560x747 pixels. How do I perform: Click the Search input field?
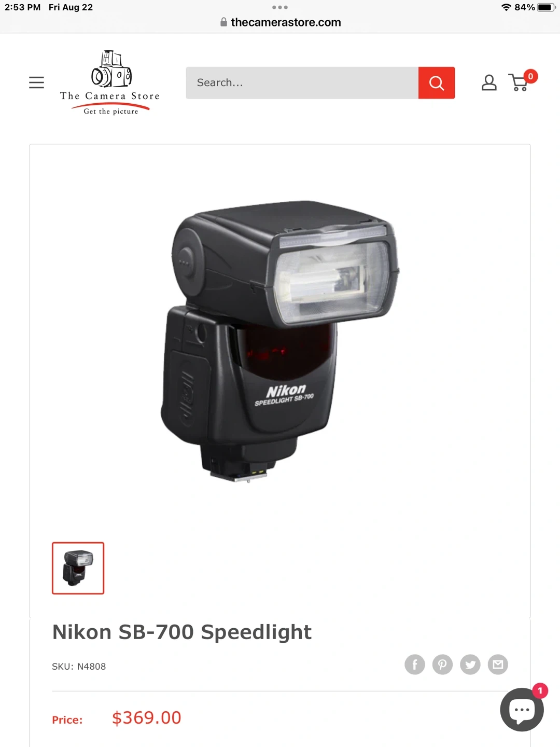(302, 82)
